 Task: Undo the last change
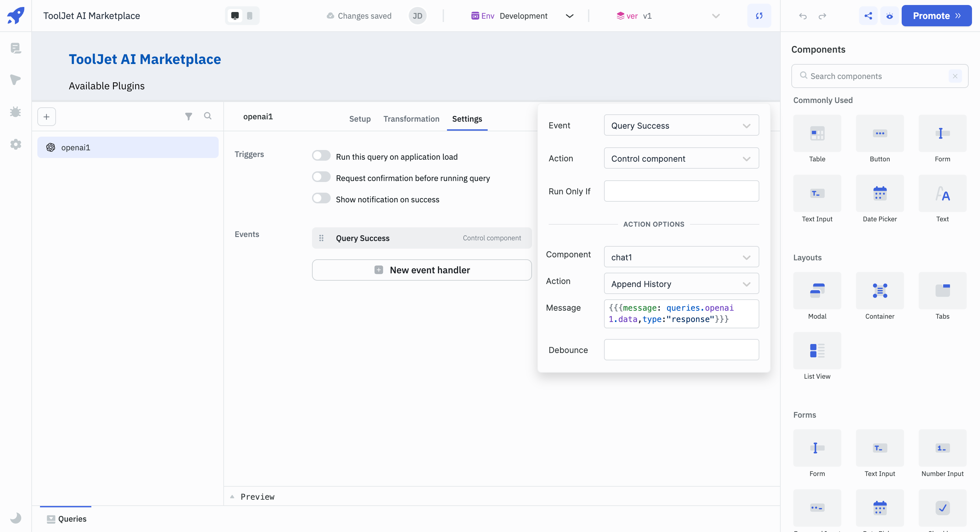tap(803, 16)
